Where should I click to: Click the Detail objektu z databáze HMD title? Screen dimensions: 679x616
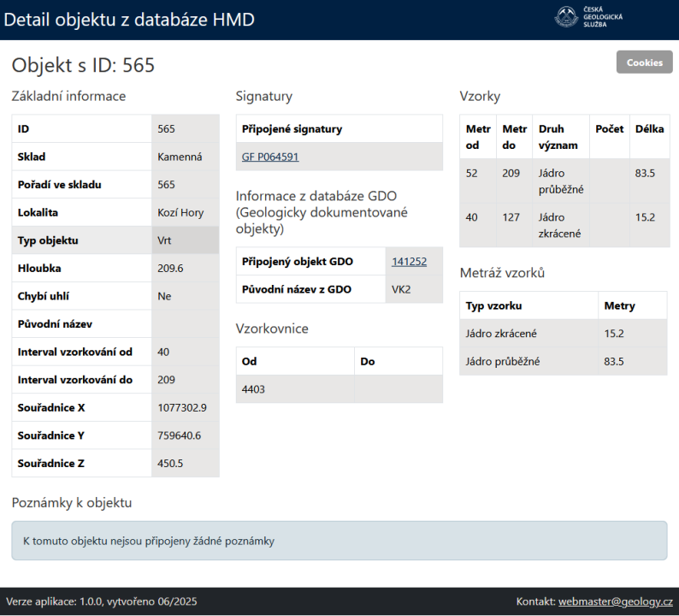pos(130,19)
